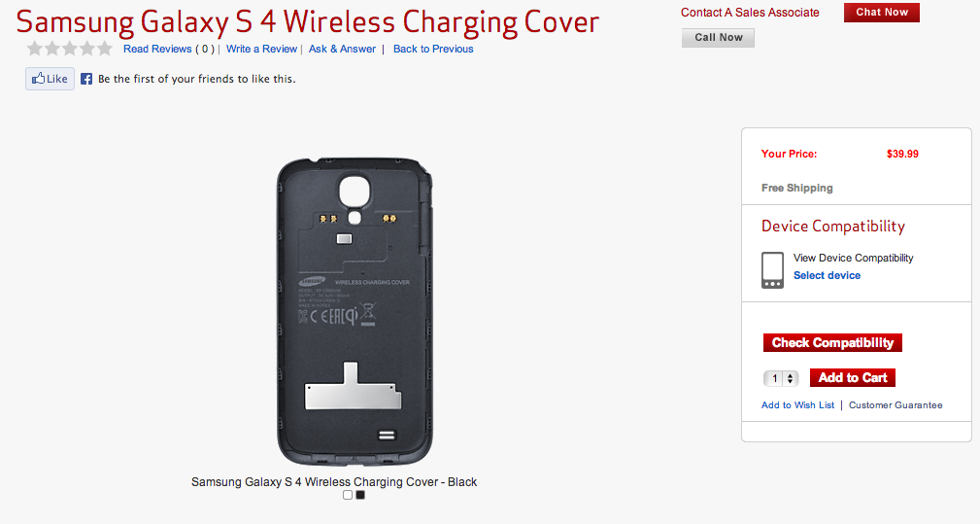This screenshot has height=524, width=980.
Task: Open the Write a Review link
Action: click(x=261, y=49)
